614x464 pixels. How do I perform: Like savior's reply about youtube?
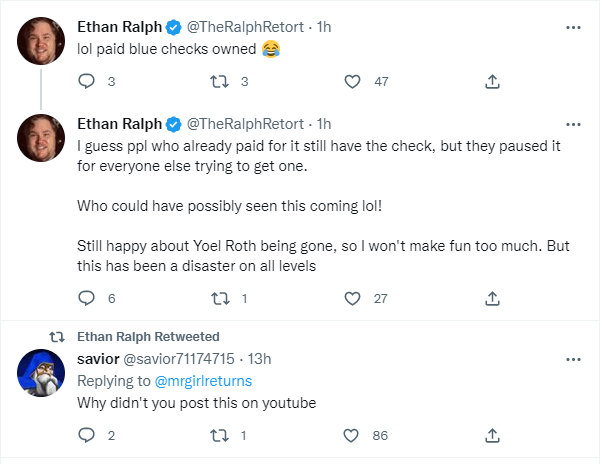[x=352, y=435]
